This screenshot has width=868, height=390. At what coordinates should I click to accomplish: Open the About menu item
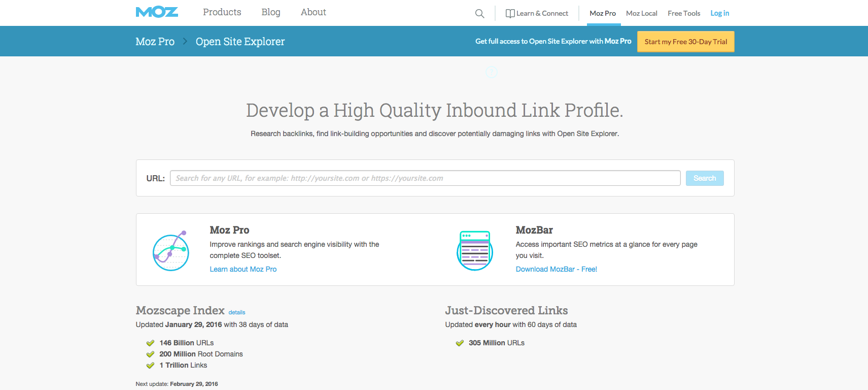point(314,12)
